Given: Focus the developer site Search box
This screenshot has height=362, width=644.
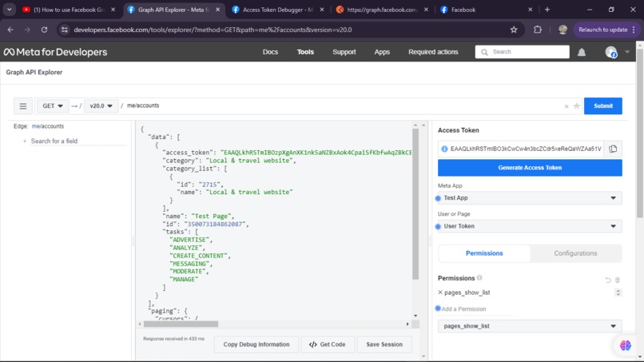Looking at the screenshot, I should pyautogui.click(x=522, y=52).
